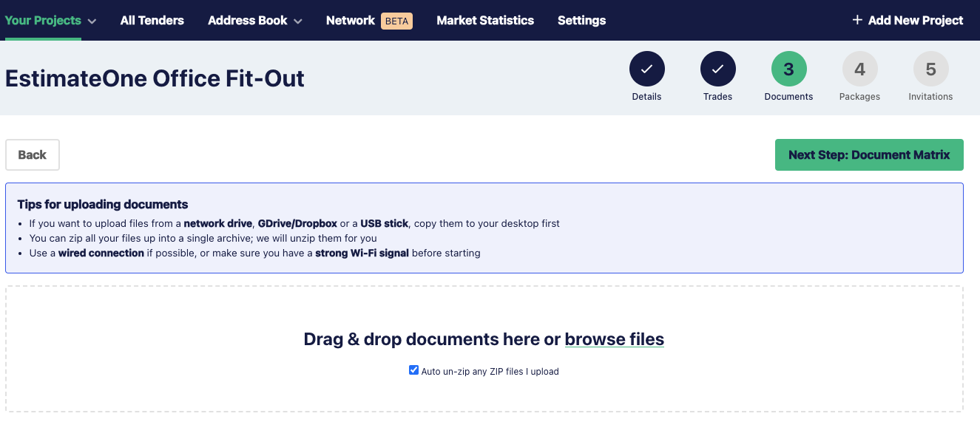
Task: Click the 'Trades' step label
Action: click(x=718, y=97)
